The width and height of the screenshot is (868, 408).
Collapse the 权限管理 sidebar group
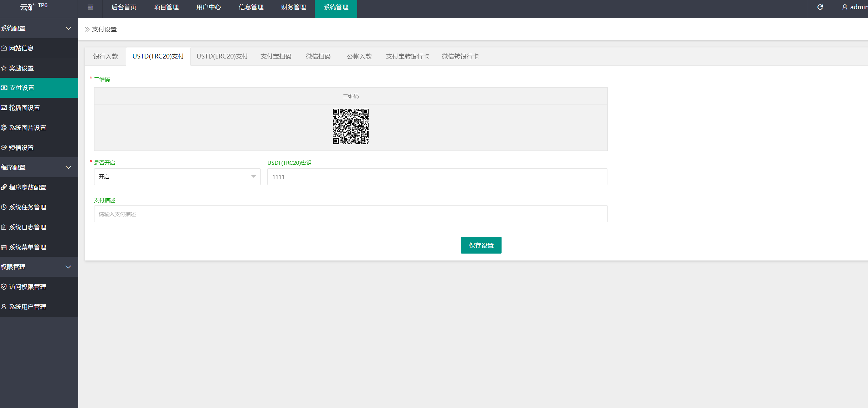[68, 267]
